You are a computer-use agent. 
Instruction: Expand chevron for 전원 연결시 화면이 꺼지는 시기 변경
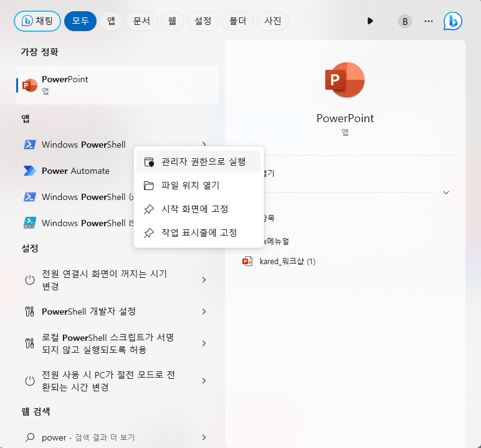(204, 280)
